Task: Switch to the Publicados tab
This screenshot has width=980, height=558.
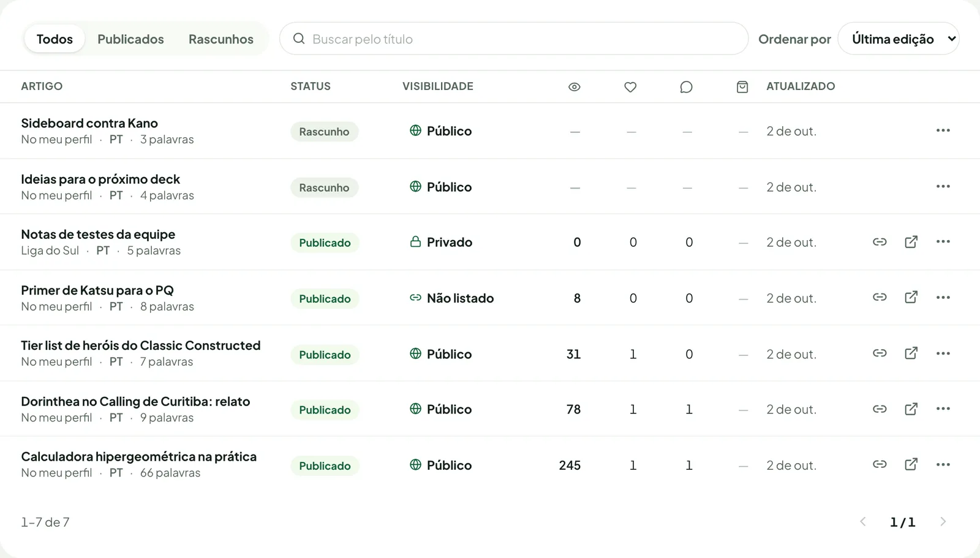Action: 130,39
